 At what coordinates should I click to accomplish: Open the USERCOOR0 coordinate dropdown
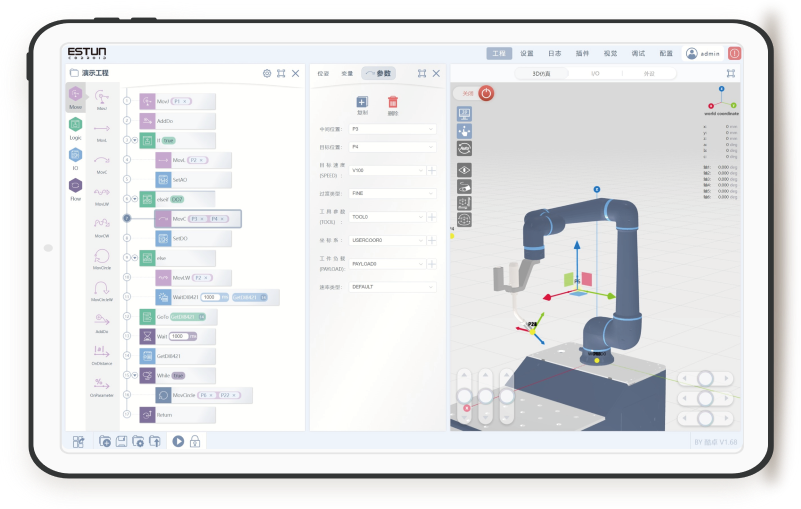tap(387, 240)
